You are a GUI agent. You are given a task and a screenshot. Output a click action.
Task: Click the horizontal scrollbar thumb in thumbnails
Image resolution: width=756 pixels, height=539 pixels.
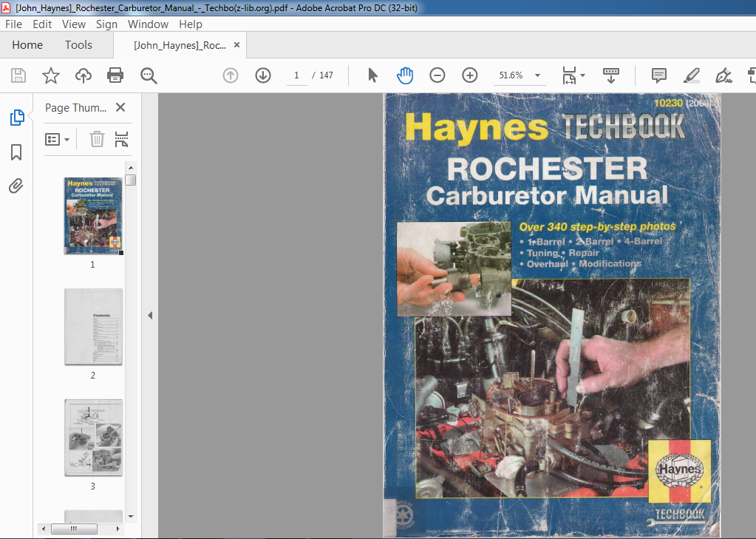74,529
